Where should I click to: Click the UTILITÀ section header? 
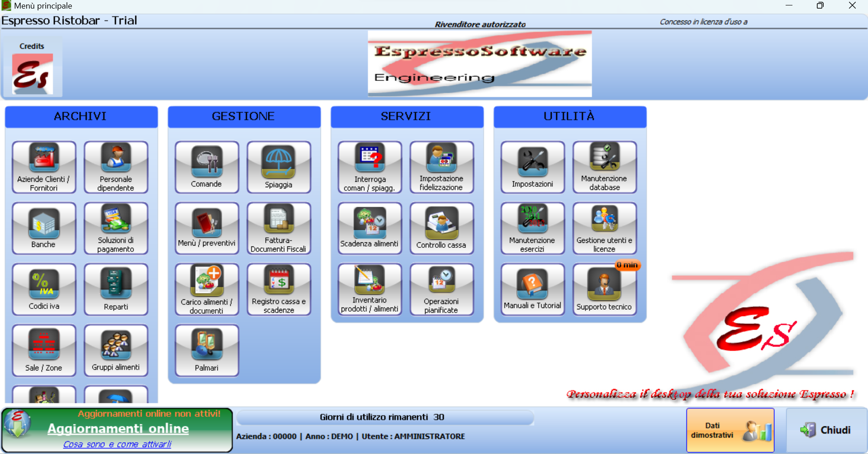570,117
